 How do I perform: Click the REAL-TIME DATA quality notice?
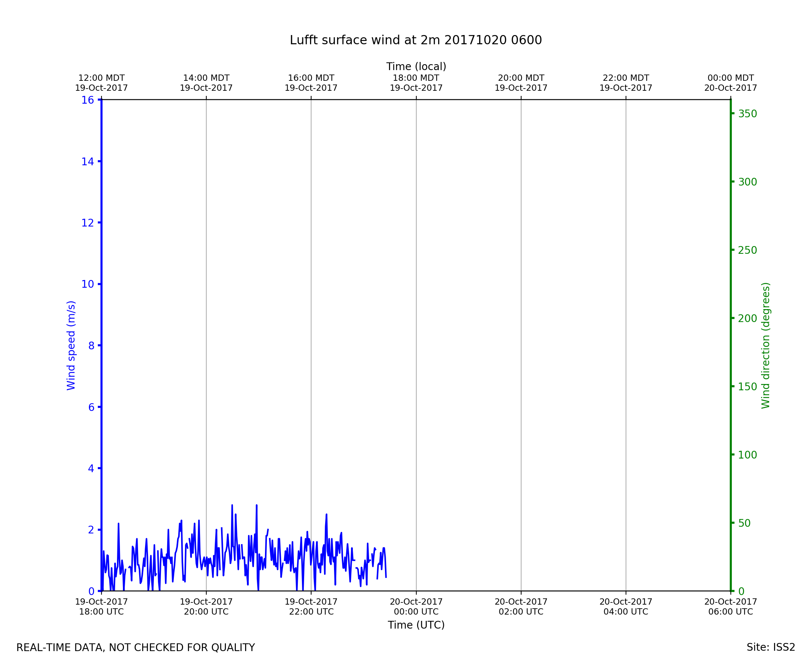[135, 647]
